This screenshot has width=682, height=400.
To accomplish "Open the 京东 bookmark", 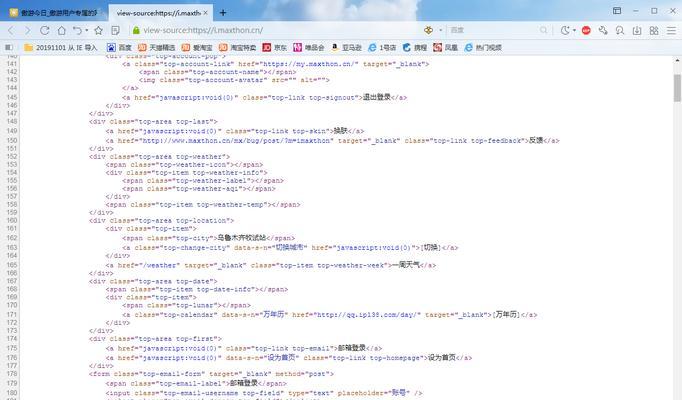I will (274, 47).
